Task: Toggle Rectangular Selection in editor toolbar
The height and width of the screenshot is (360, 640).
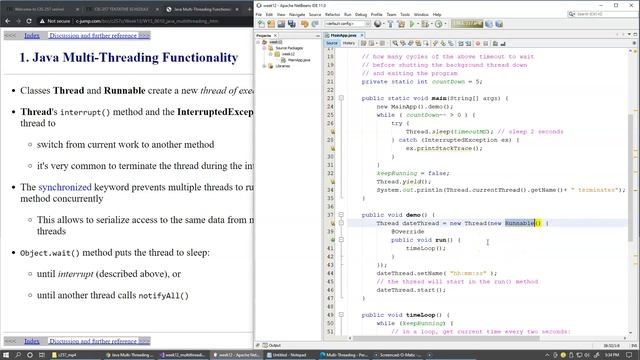Action: click(426, 43)
